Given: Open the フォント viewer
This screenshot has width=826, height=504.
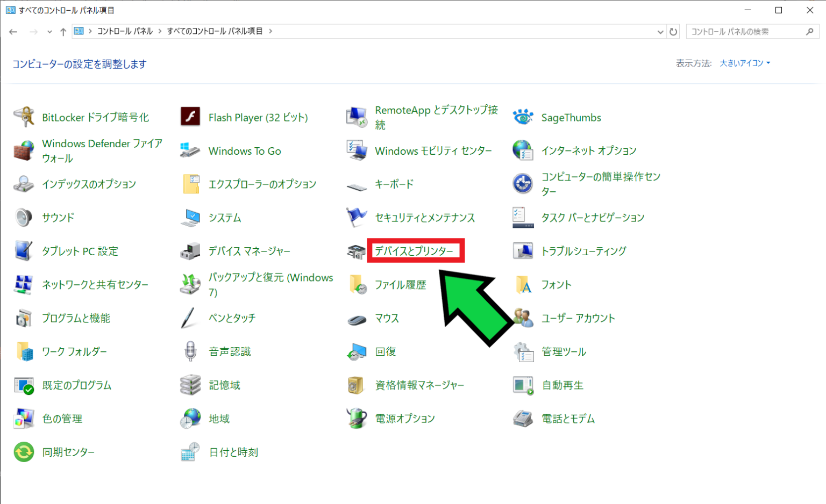Looking at the screenshot, I should point(556,285).
